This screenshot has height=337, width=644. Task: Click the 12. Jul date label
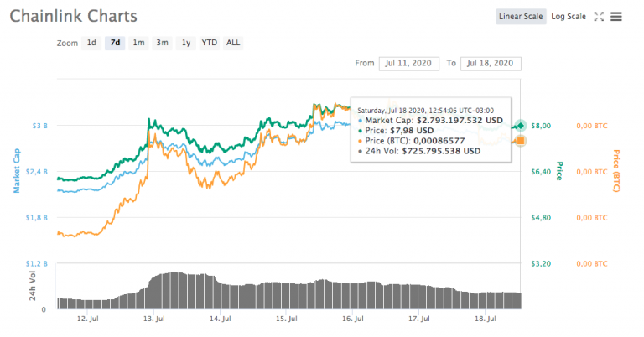(87, 319)
